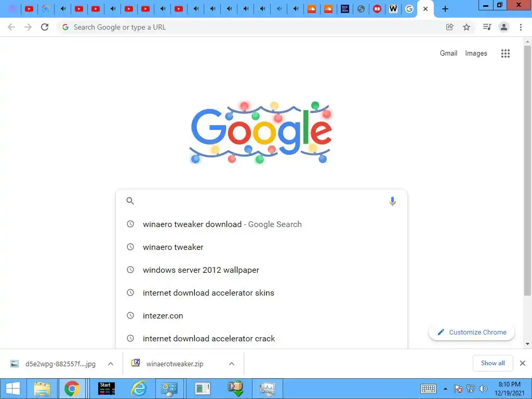Open the volume speaker icon
Viewport: 532px width, 399px height.
483,389
